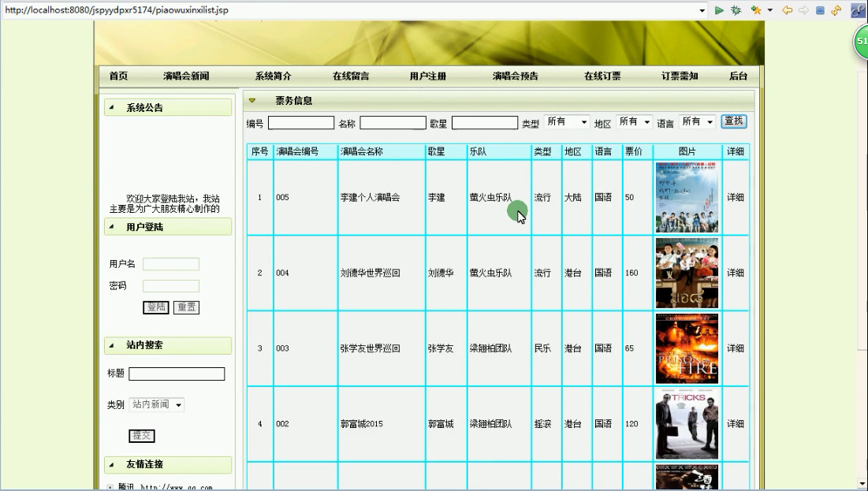
Task: Open 详细 link for 刘德华世界巡回
Action: 735,273
